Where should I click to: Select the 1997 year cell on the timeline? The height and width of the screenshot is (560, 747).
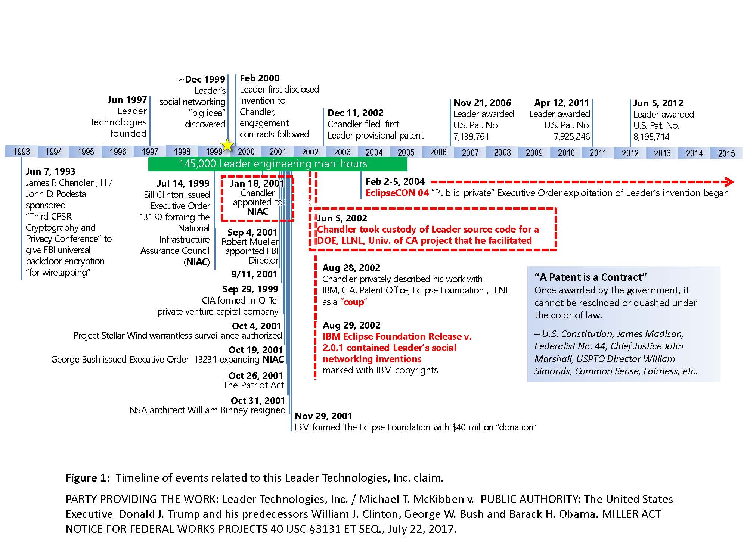point(150,152)
